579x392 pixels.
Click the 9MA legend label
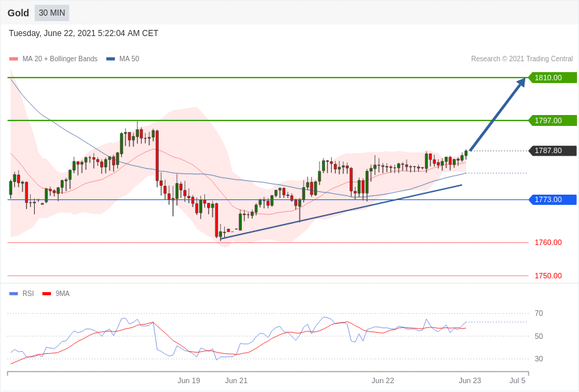tap(63, 293)
